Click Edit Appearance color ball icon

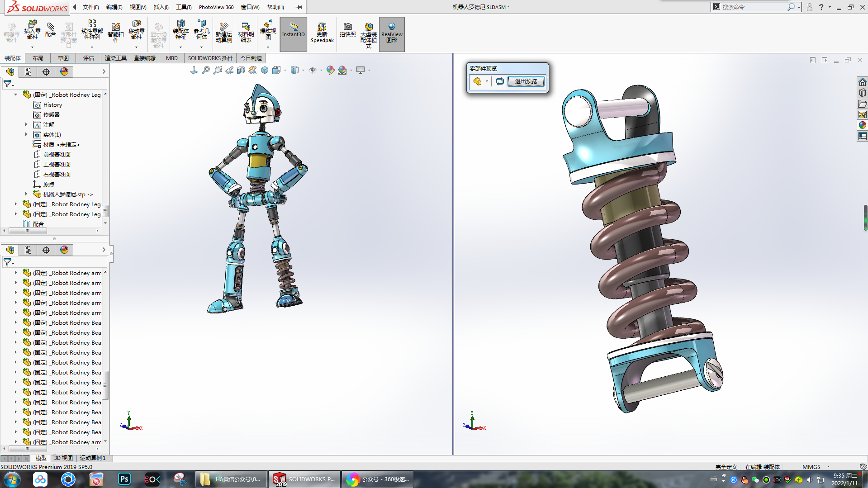click(331, 70)
